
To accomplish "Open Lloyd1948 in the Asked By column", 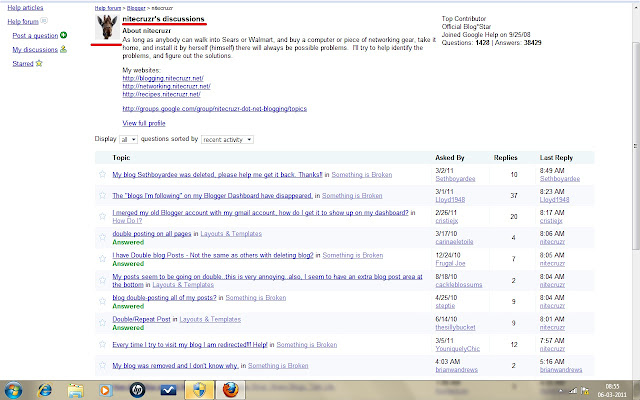I will tap(450, 200).
